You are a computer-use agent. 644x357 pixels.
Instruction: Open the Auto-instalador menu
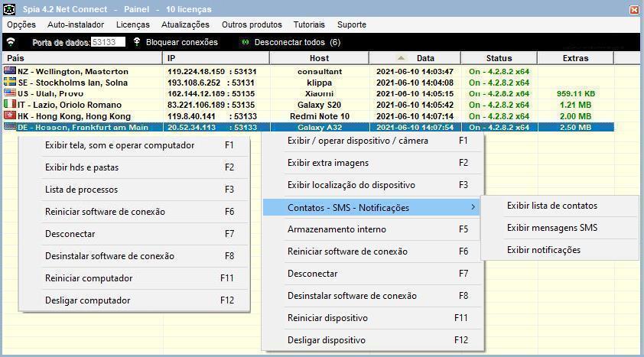[76, 24]
